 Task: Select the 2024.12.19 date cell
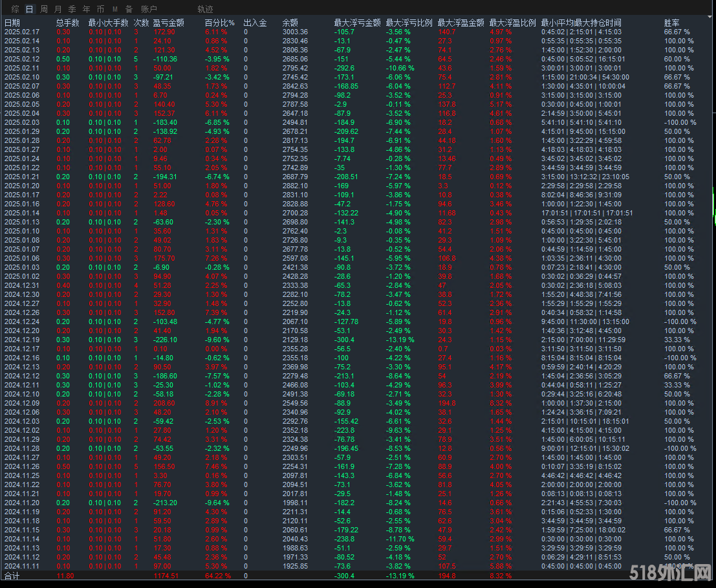(22, 340)
